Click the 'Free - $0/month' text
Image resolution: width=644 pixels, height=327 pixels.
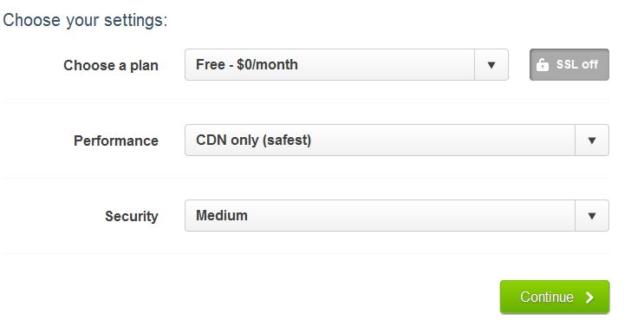247,64
